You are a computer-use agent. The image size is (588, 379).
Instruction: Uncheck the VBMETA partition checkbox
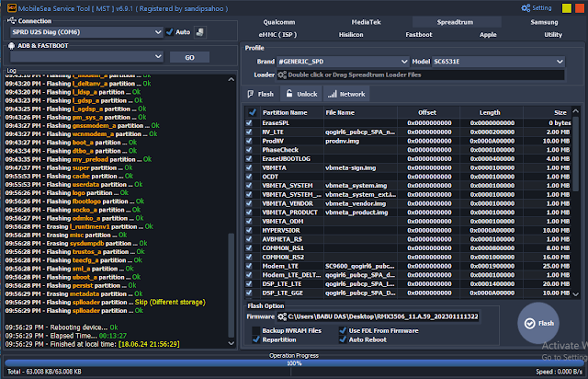[x=249, y=167]
